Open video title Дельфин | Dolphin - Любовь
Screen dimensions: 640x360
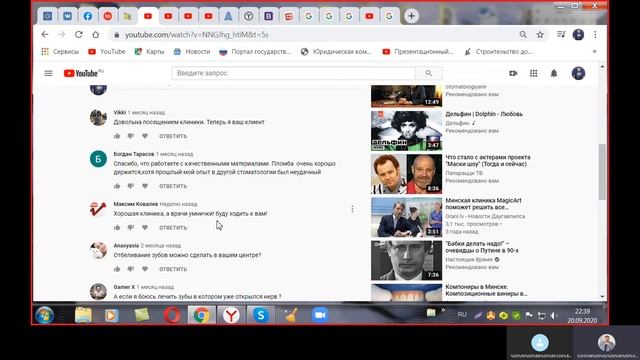coord(484,114)
